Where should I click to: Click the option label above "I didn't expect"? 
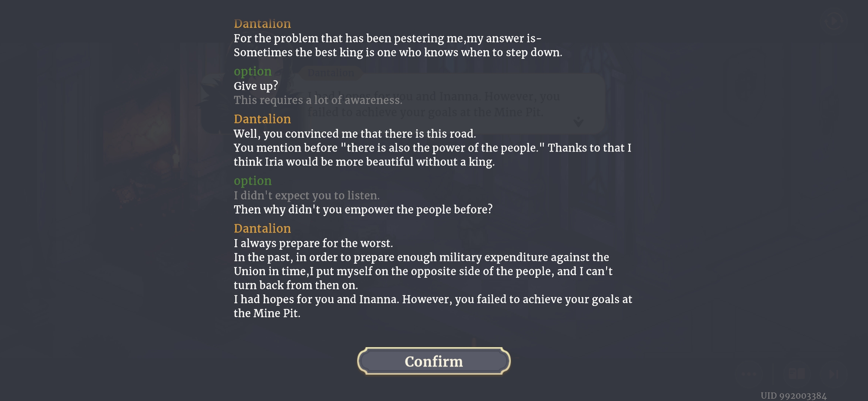pyautogui.click(x=253, y=180)
